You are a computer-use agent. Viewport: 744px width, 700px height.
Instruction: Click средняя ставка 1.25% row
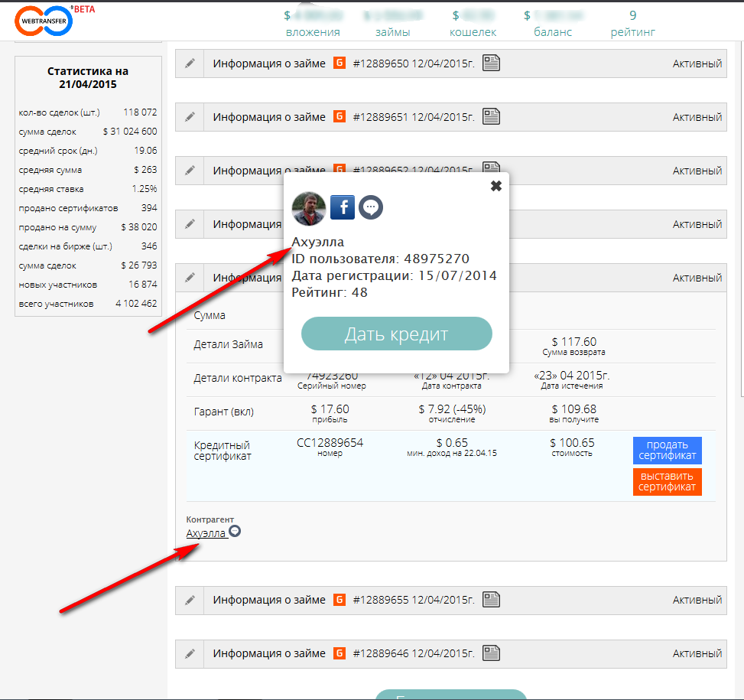point(88,189)
